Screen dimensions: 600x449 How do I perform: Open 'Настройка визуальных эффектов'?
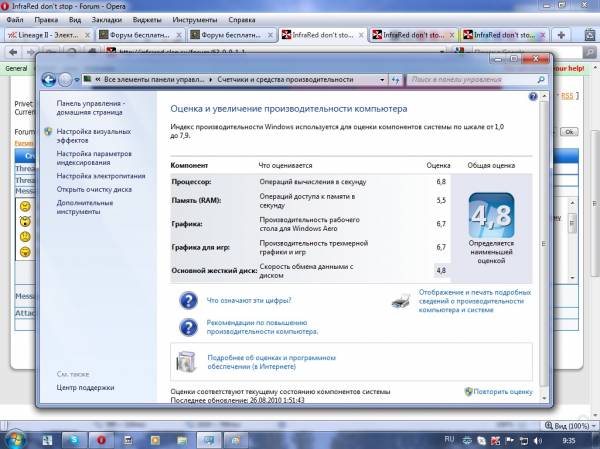point(94,136)
